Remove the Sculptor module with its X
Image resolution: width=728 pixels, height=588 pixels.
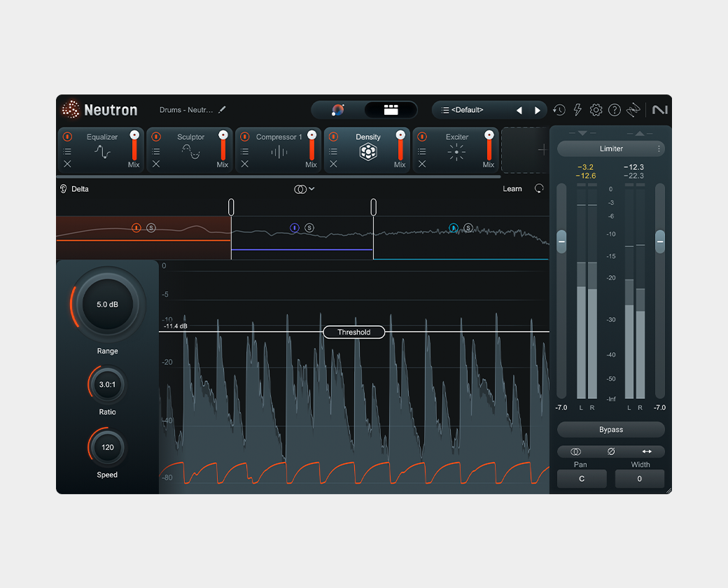[156, 164]
